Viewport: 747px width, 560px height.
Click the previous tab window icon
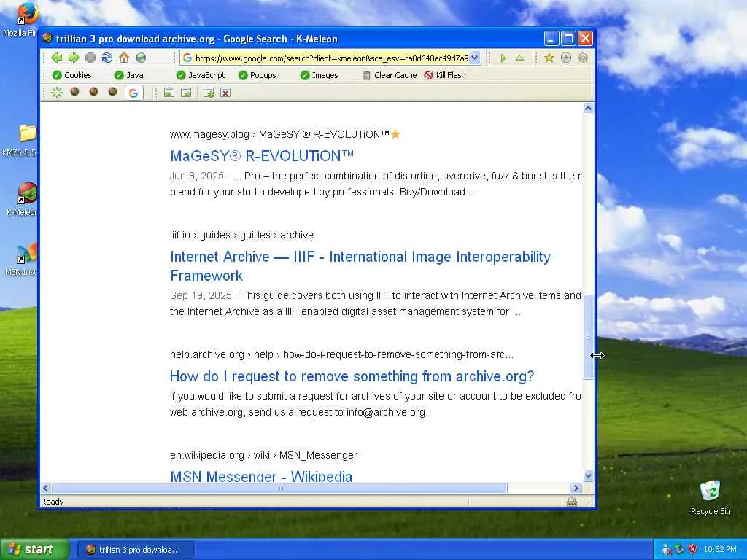pos(169,93)
